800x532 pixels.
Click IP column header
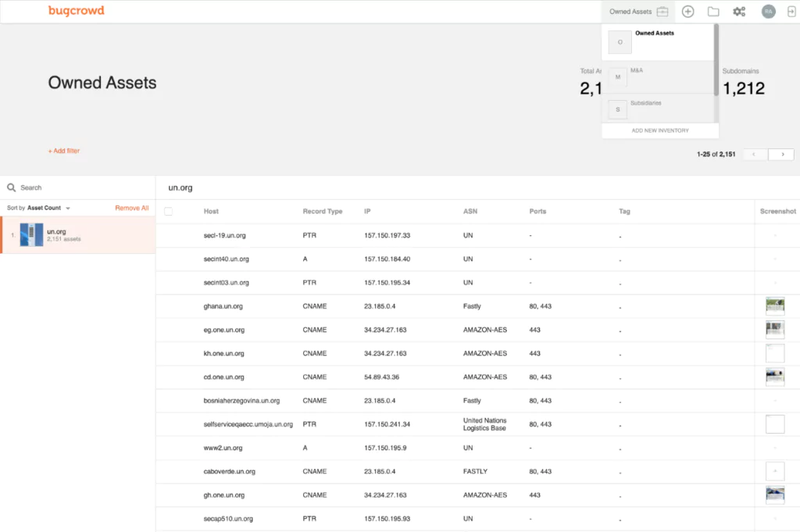coord(367,211)
